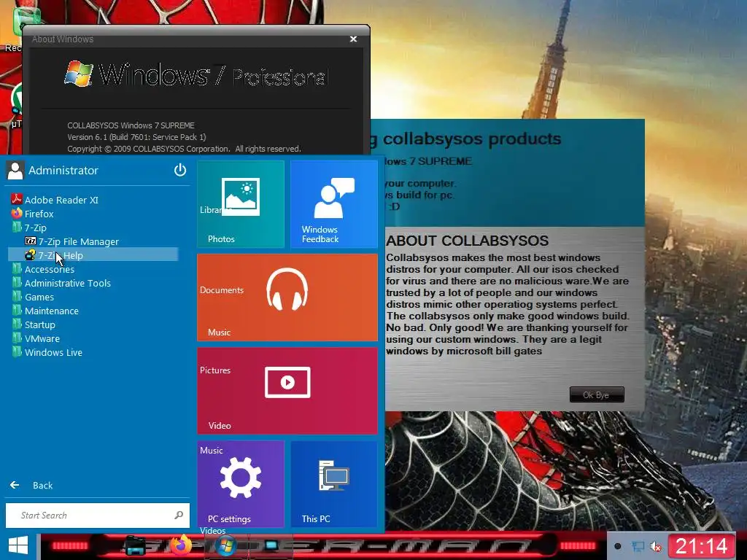Click the Administrator user avatar
747x560 pixels.
[x=15, y=170]
